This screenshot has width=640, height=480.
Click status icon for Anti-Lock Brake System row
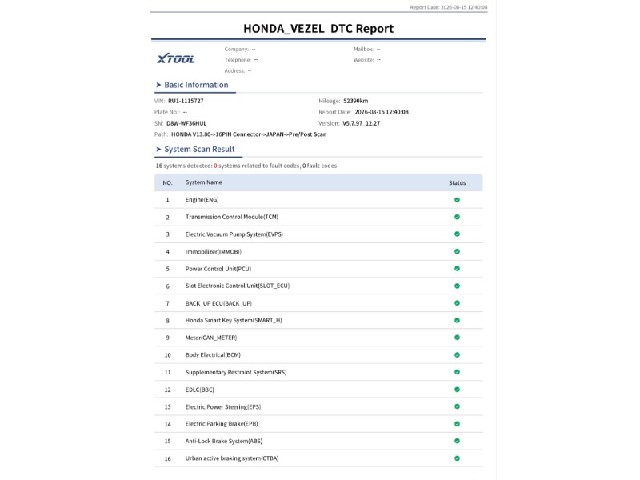(x=457, y=441)
